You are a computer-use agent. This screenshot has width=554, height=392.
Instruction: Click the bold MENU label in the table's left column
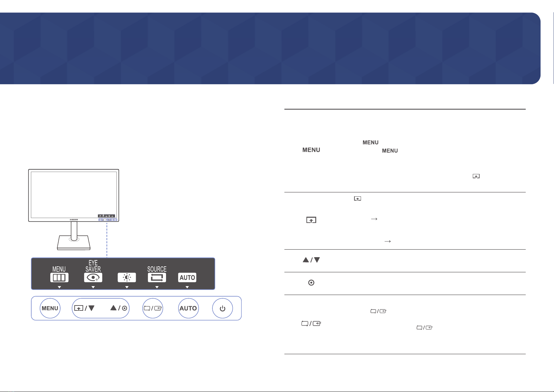point(311,150)
